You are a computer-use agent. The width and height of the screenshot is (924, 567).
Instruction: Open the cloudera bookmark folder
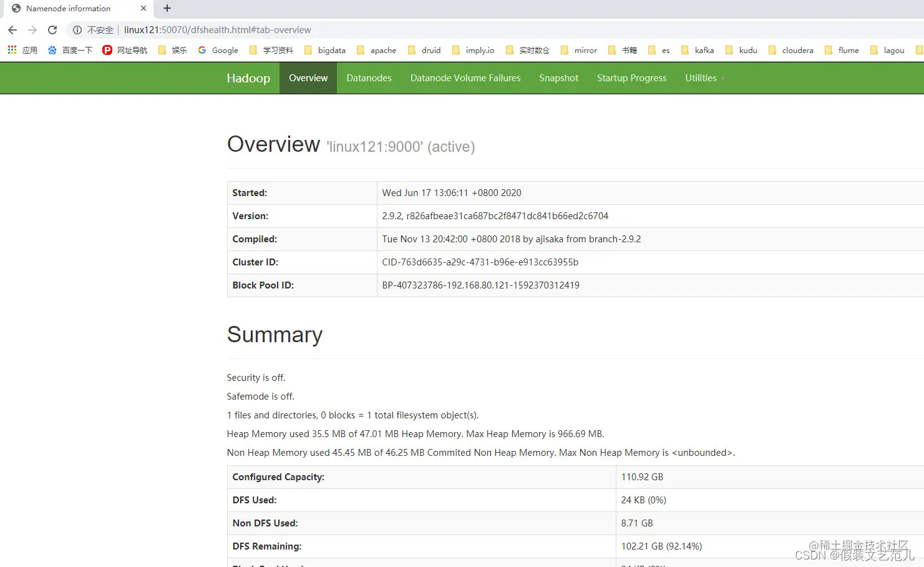pyautogui.click(x=791, y=50)
